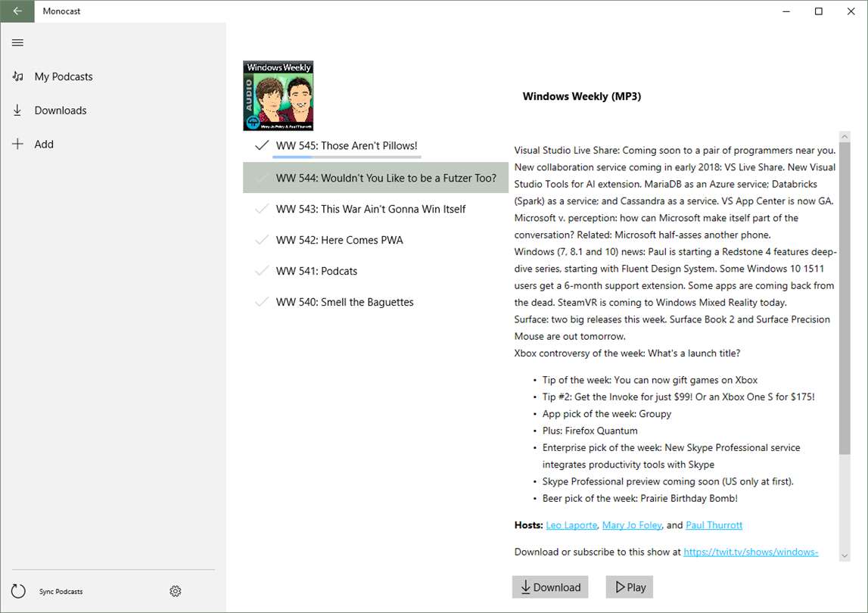The height and width of the screenshot is (613, 868).
Task: Toggle played checkmark on WW 540
Action: click(262, 302)
